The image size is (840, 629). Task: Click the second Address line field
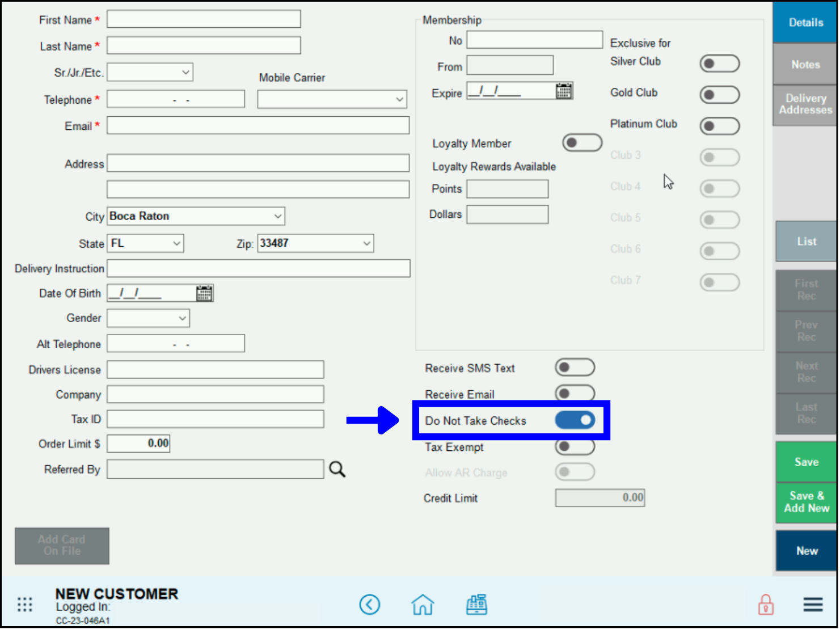[258, 189]
